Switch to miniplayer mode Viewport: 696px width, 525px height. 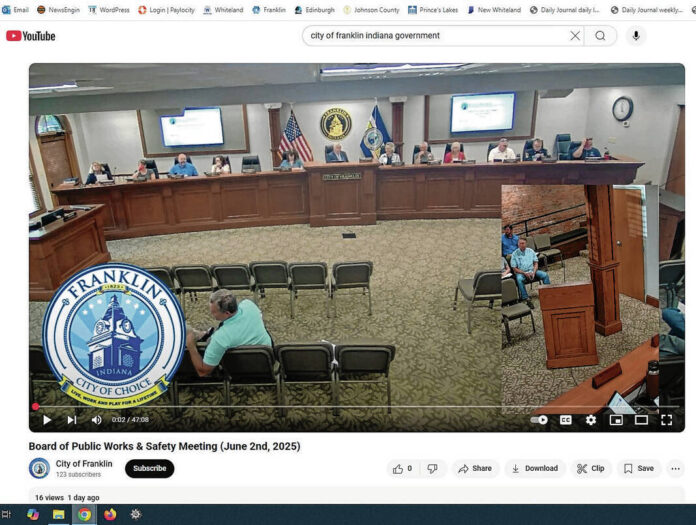point(616,420)
